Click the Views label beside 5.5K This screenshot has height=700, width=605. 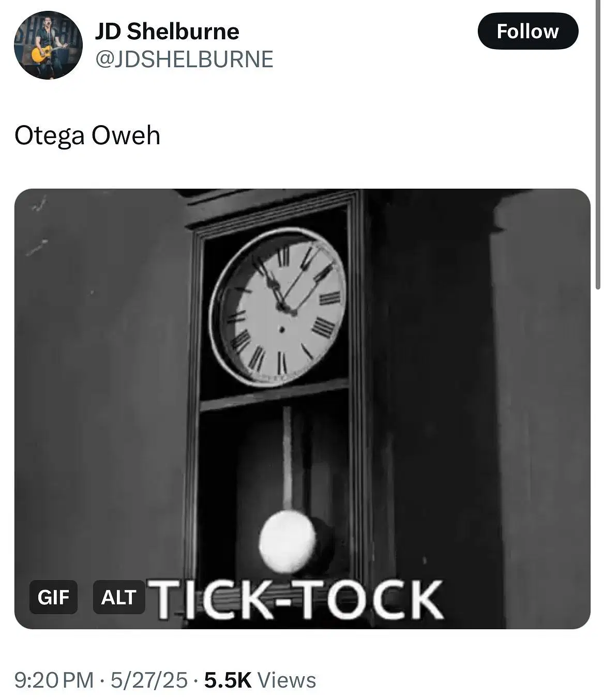[x=286, y=680]
